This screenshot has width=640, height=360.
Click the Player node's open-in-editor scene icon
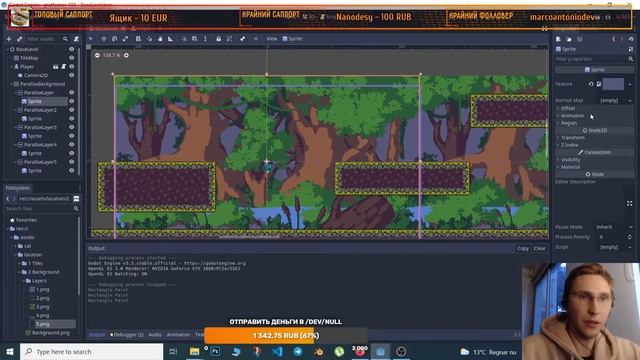click(x=56, y=67)
